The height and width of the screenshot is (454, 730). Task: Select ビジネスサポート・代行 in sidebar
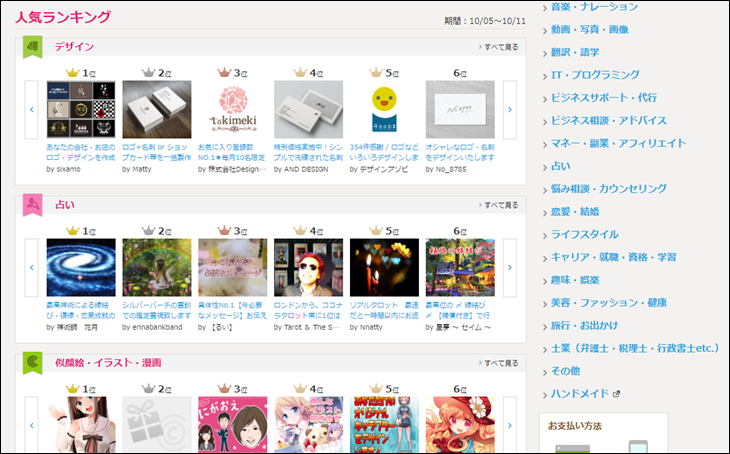604,97
